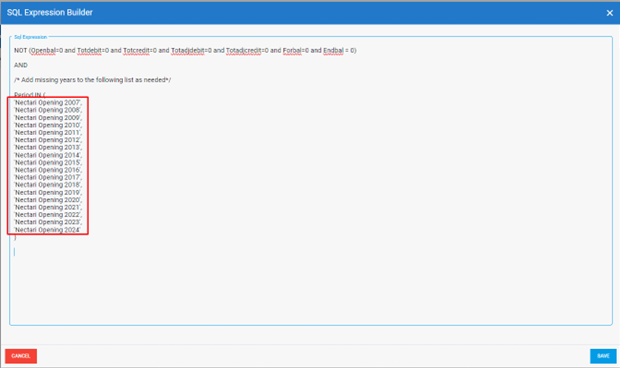Screen dimensions: 620x368
Task: Click the 'SQL Expression Builder' title text
Action: click(x=50, y=13)
